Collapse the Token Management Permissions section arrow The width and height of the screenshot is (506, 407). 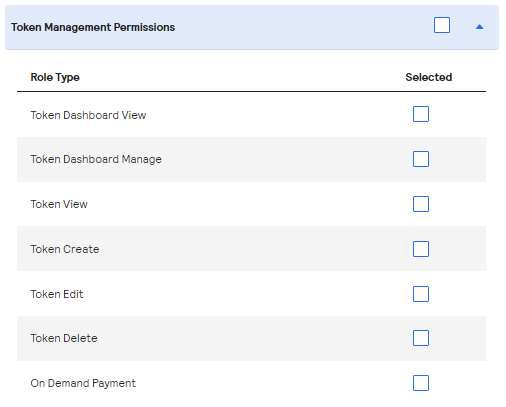479,27
